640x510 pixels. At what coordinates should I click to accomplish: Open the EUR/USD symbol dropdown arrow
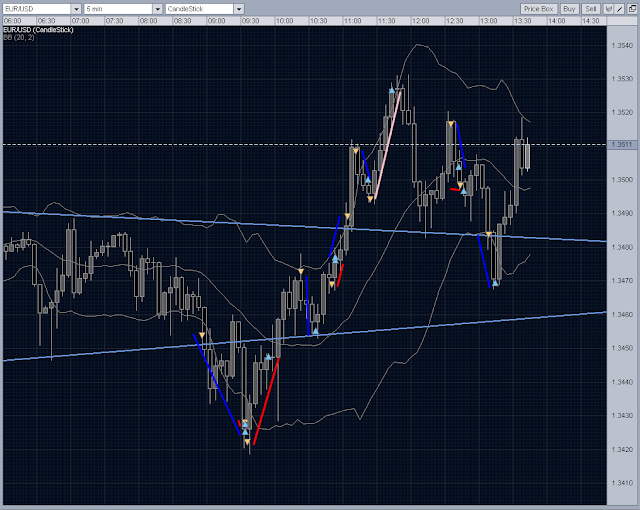[x=76, y=9]
